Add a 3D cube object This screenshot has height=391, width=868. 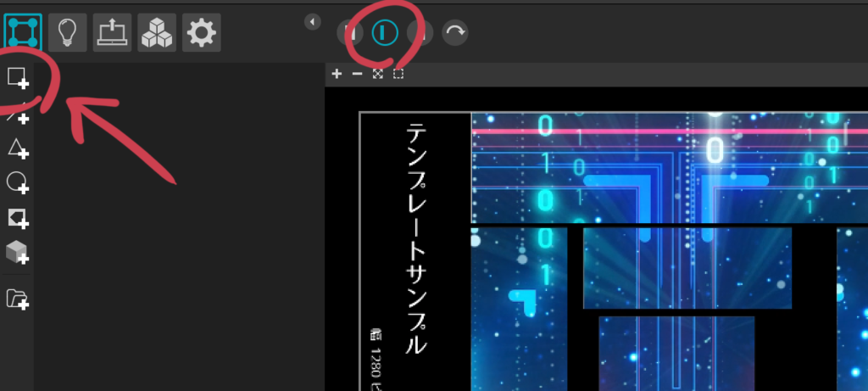click(x=18, y=252)
